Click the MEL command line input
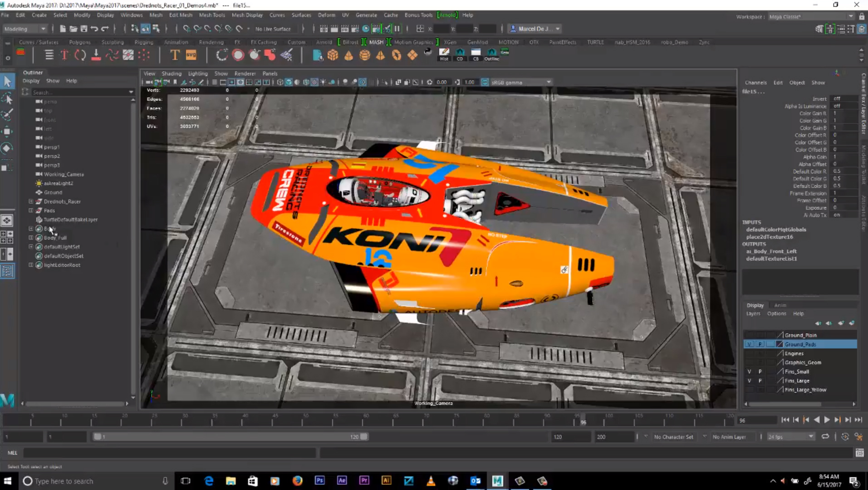 click(170, 452)
